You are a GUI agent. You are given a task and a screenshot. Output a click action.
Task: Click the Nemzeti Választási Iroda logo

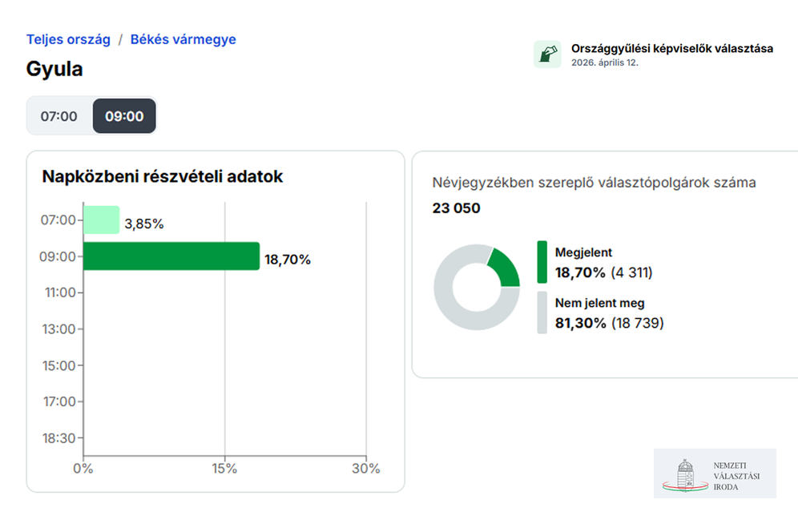[x=715, y=474]
